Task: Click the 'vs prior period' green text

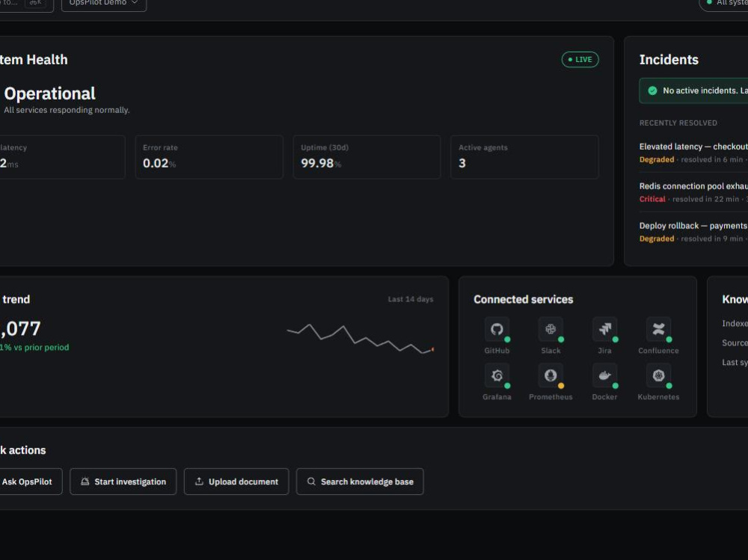Action: [41, 347]
